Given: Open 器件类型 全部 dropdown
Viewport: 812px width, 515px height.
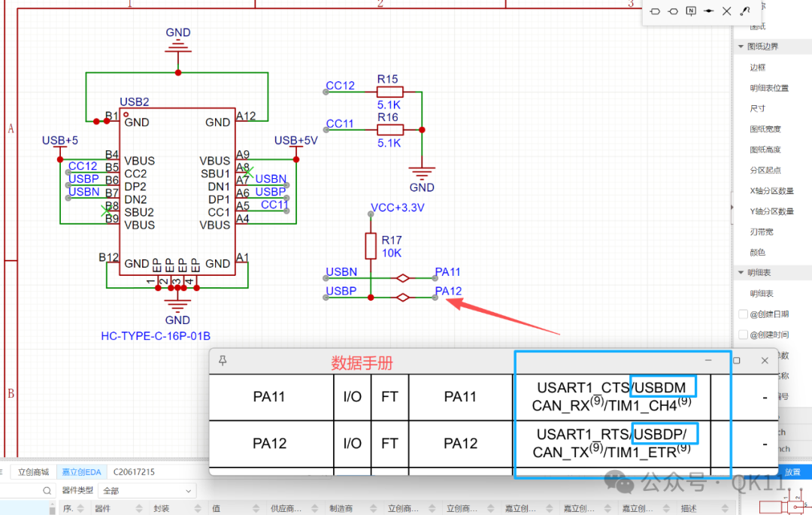Looking at the screenshot, I should [148, 490].
